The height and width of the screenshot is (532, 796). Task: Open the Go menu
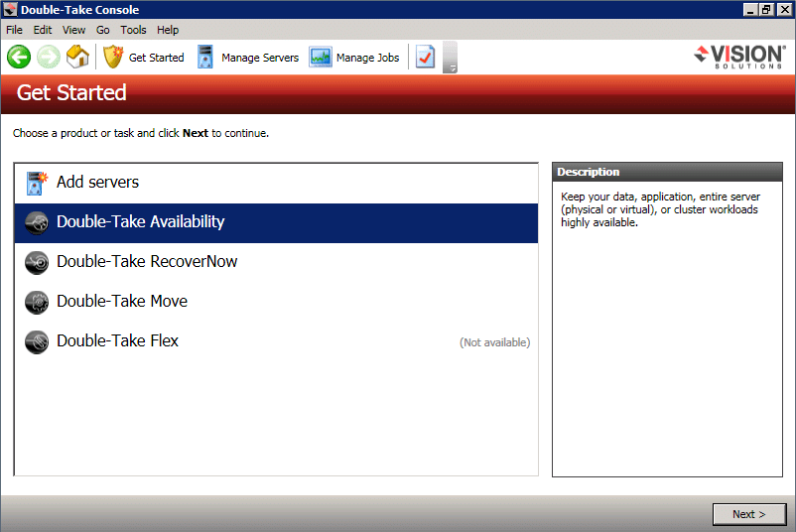(103, 30)
